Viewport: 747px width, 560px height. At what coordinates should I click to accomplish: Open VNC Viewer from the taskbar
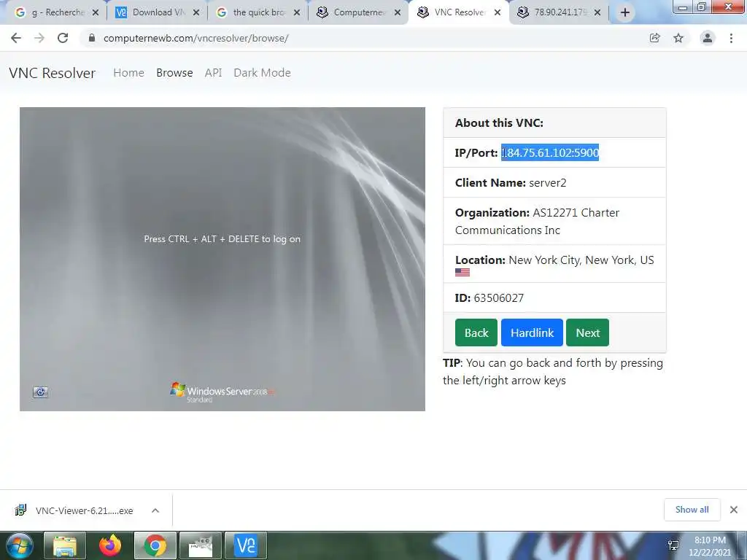[x=246, y=545]
